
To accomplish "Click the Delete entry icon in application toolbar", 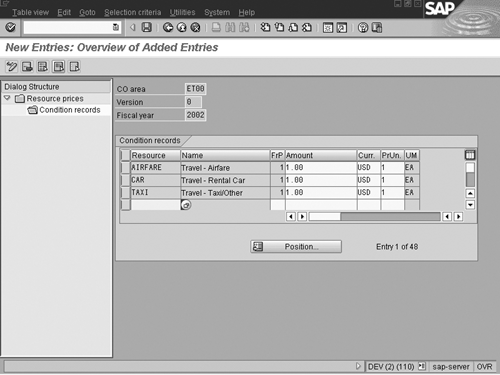I will [x=27, y=67].
